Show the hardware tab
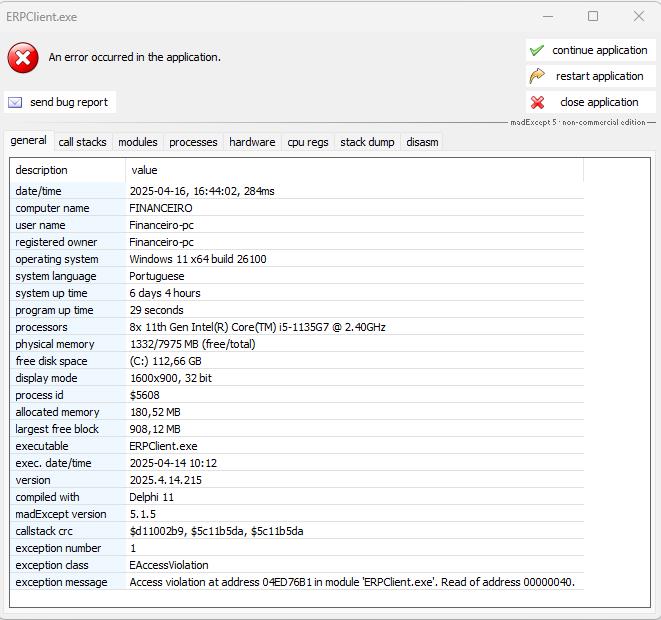 (x=252, y=142)
